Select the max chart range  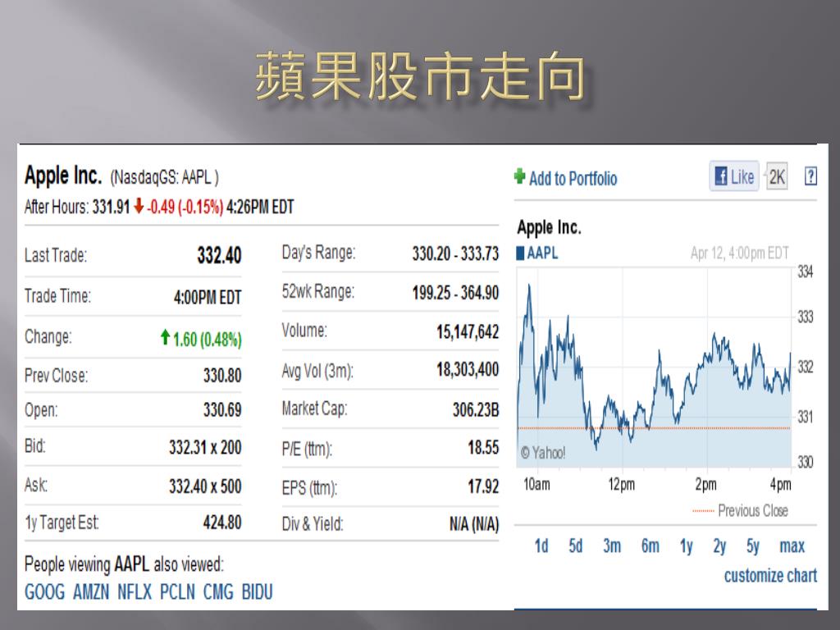tap(792, 546)
